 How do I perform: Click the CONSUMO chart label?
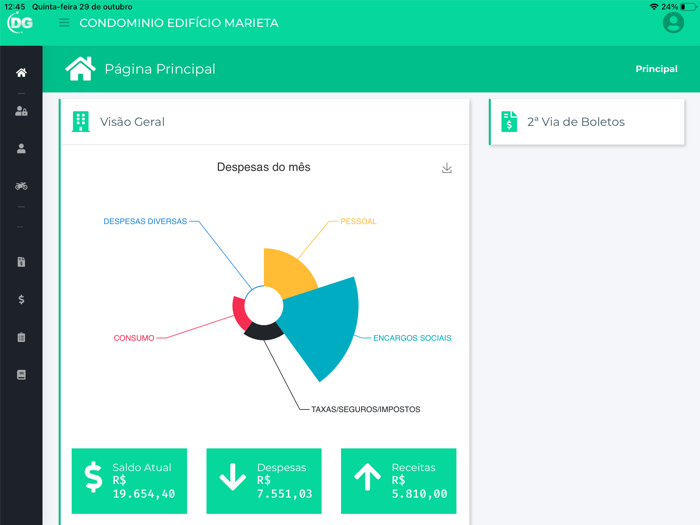(134, 338)
